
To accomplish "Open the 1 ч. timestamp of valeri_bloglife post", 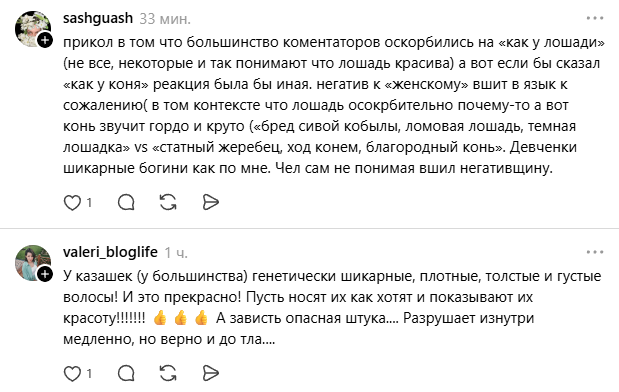I will click(176, 253).
